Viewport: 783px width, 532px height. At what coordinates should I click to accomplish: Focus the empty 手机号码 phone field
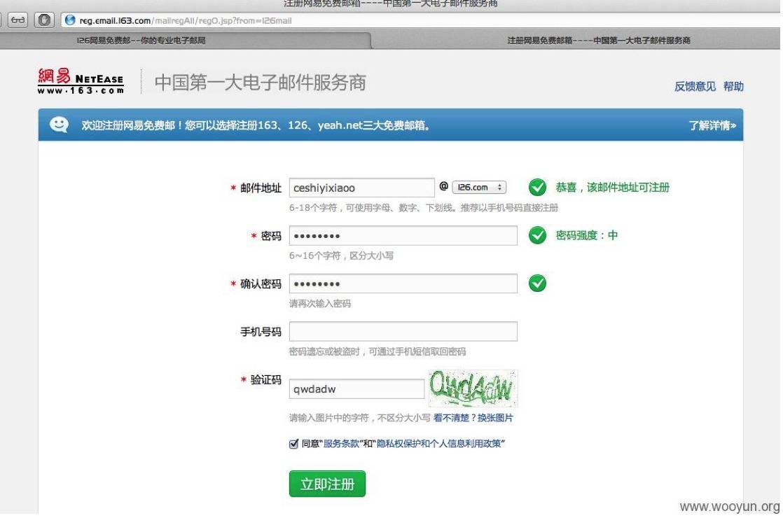403,331
